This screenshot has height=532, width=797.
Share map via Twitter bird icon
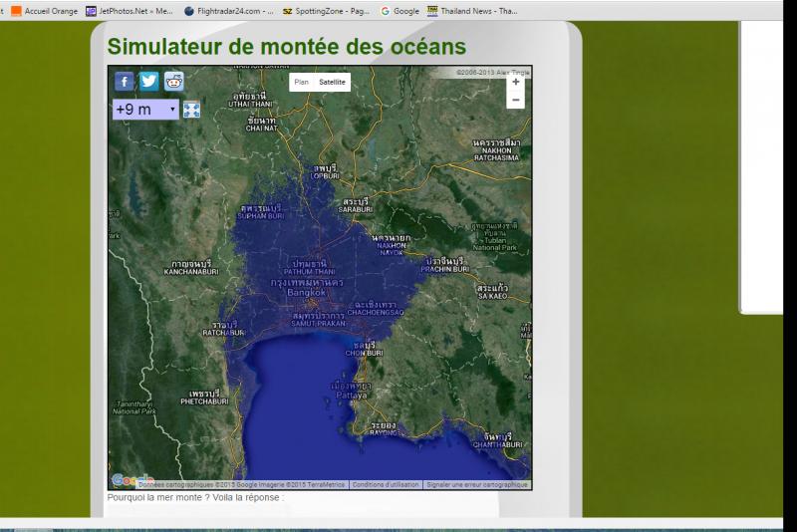(x=148, y=81)
